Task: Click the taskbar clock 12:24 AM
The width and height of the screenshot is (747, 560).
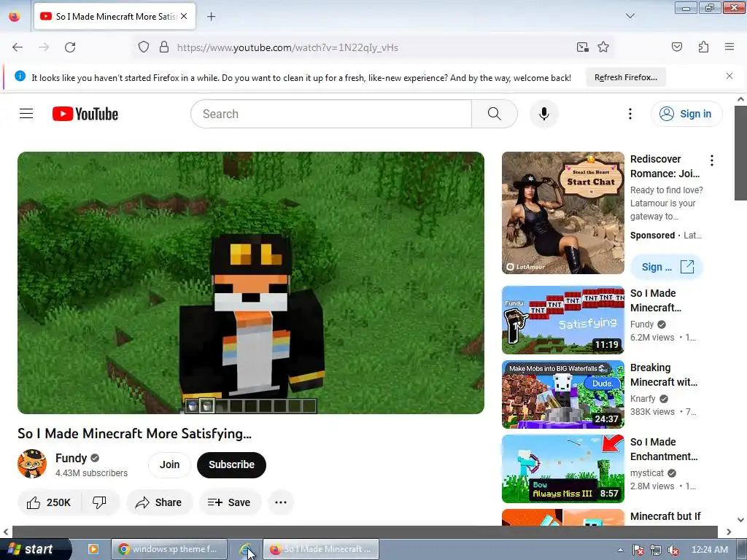Action: [709, 550]
